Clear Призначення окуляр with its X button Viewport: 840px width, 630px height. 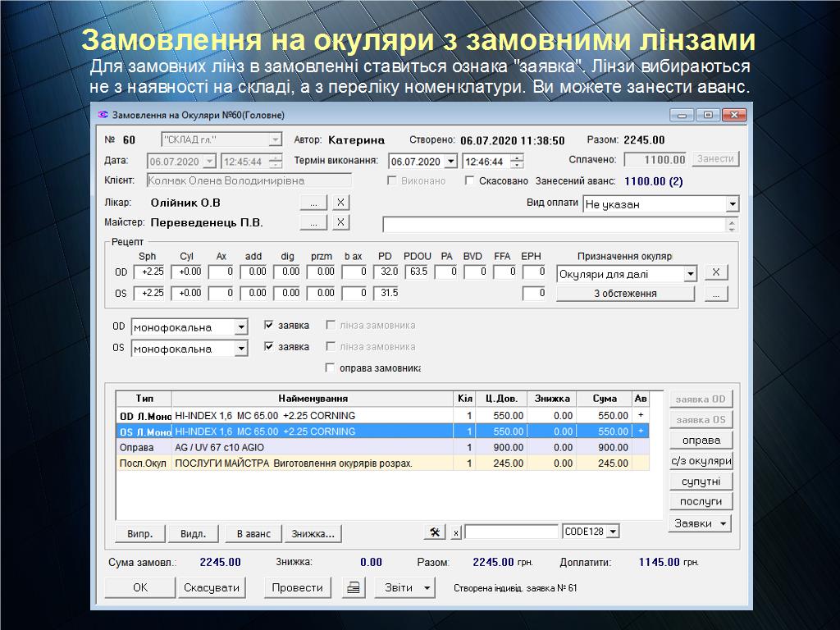click(x=715, y=273)
